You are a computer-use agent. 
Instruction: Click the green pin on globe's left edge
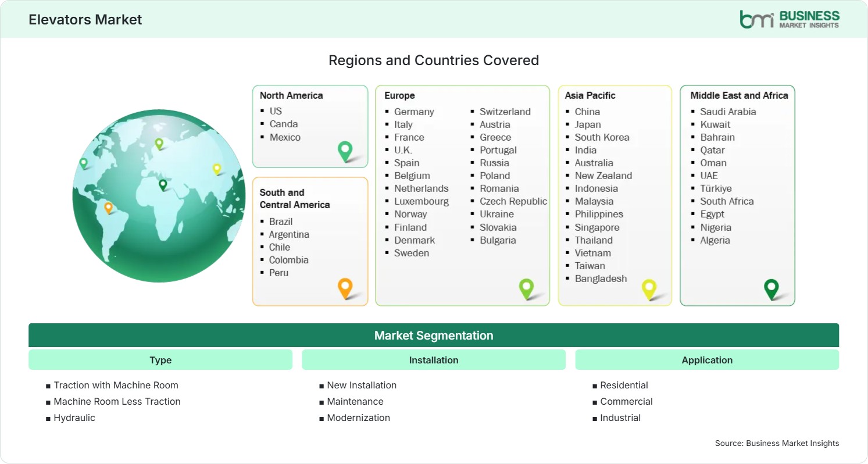[x=84, y=163]
